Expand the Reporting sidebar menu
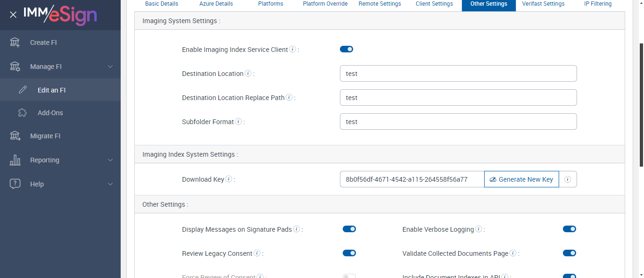644x278 pixels. [110, 160]
